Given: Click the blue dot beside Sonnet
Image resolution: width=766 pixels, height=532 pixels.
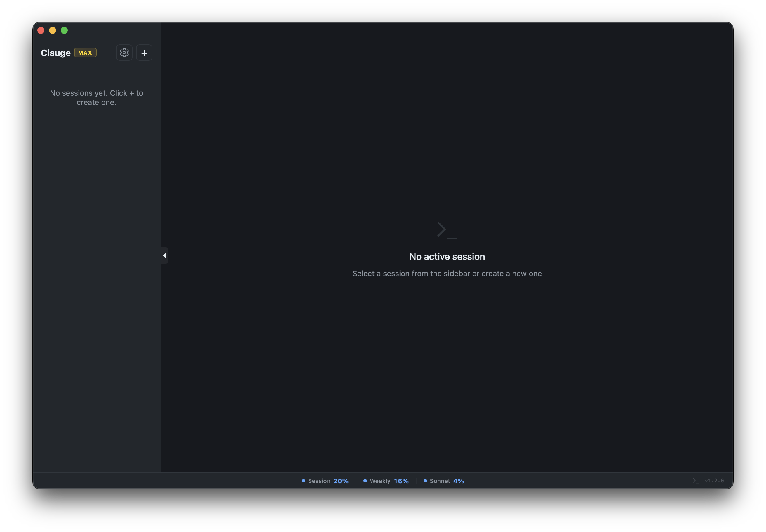Looking at the screenshot, I should pos(425,481).
